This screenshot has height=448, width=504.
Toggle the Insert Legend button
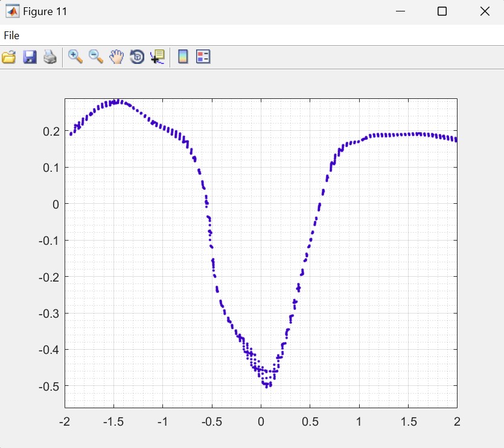coord(203,57)
